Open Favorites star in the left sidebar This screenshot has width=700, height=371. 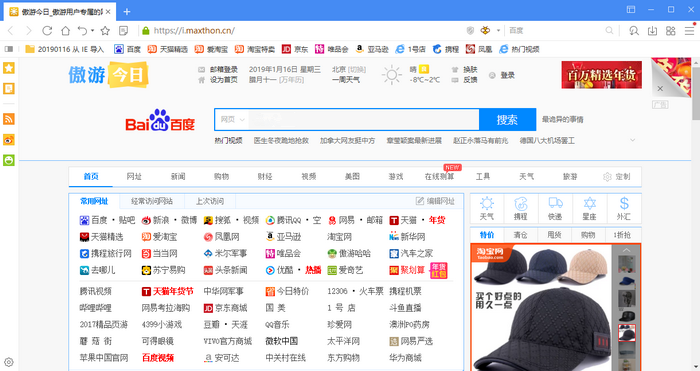[9, 68]
